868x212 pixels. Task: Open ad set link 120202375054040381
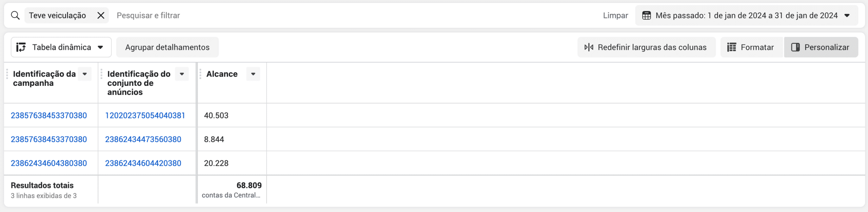[145, 115]
